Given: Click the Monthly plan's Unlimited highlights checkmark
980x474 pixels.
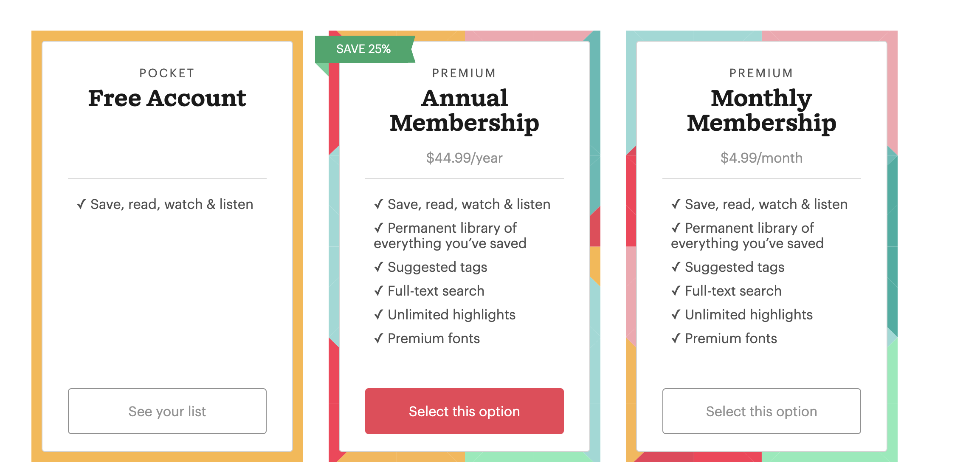Looking at the screenshot, I should (x=676, y=315).
